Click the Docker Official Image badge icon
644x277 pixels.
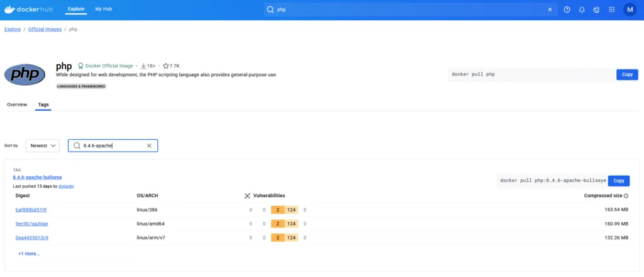coord(80,65)
